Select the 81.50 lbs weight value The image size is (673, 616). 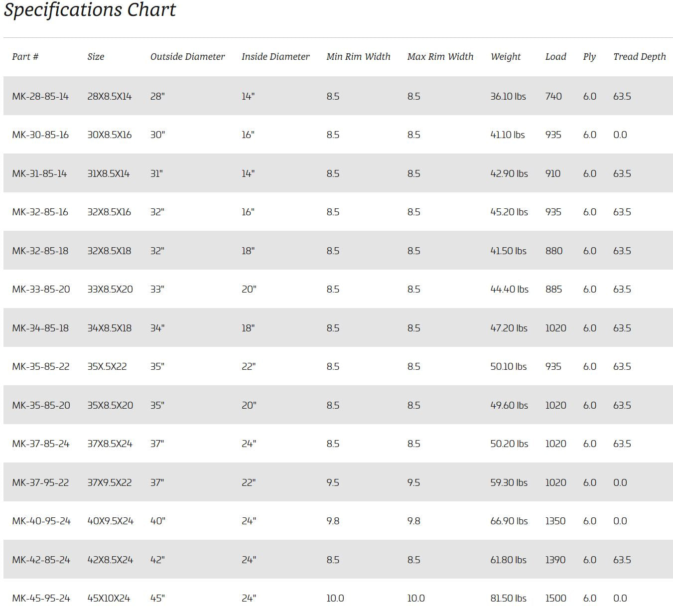pos(508,598)
